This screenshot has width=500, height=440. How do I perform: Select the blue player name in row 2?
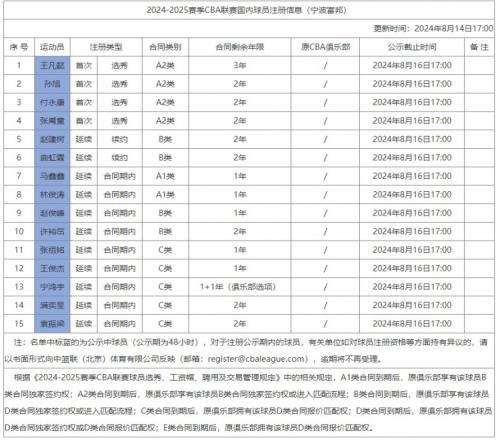(52, 84)
